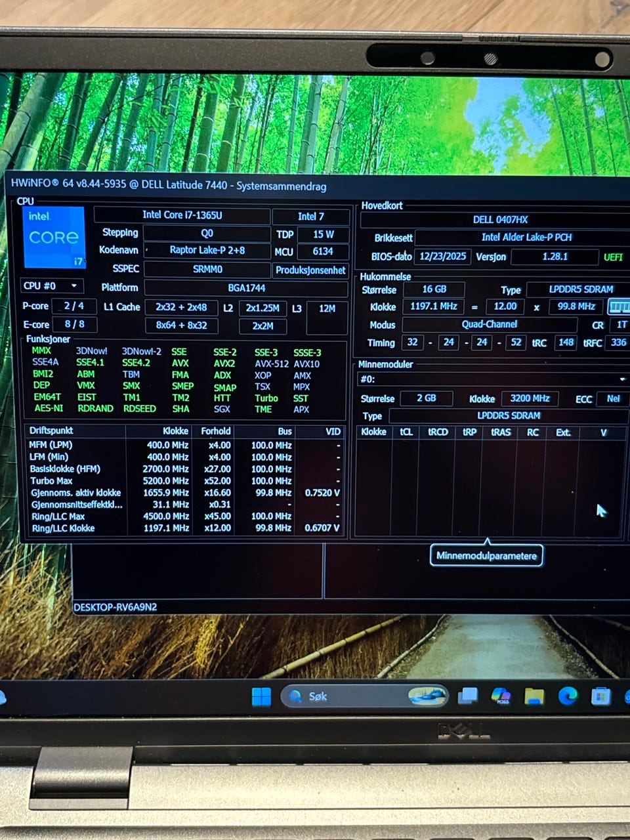Click the SRMM0 SSPEC value
This screenshot has height=840, width=630.
pyautogui.click(x=207, y=269)
